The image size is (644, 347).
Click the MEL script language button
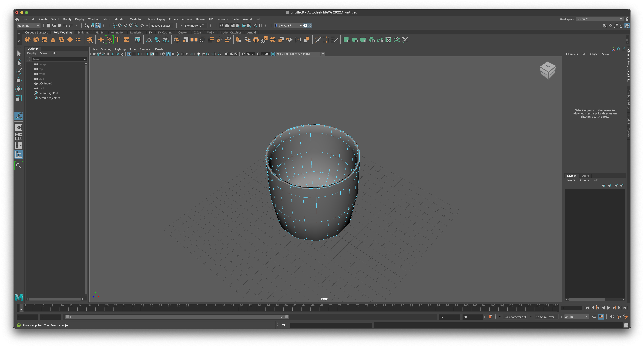tap(284, 325)
